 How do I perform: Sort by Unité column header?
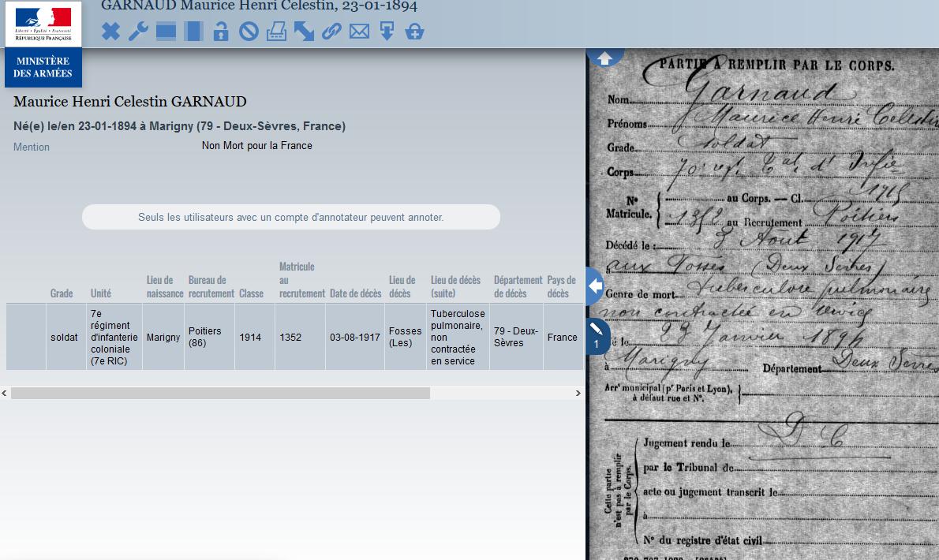pyautogui.click(x=101, y=293)
